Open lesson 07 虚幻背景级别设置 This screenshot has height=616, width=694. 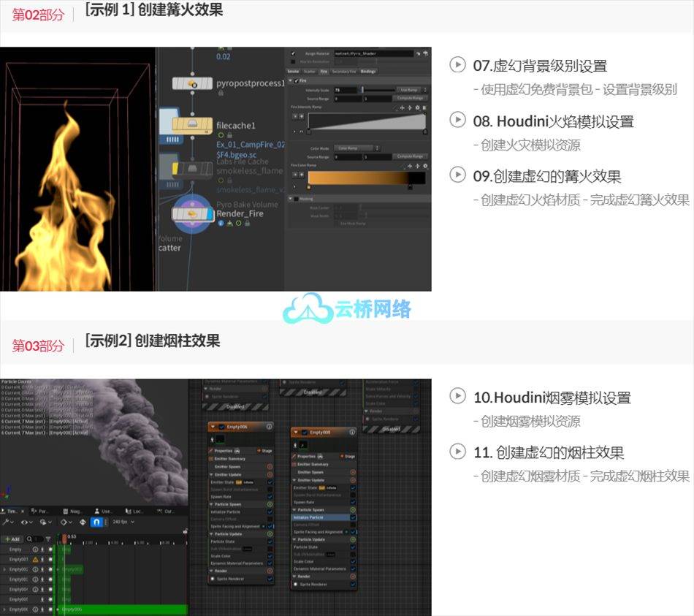(540, 66)
